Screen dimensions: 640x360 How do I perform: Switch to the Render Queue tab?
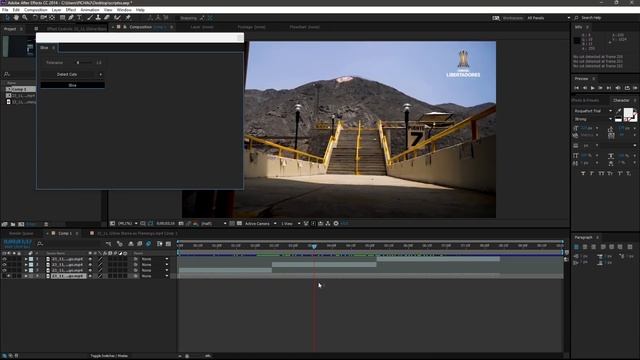tap(21, 233)
